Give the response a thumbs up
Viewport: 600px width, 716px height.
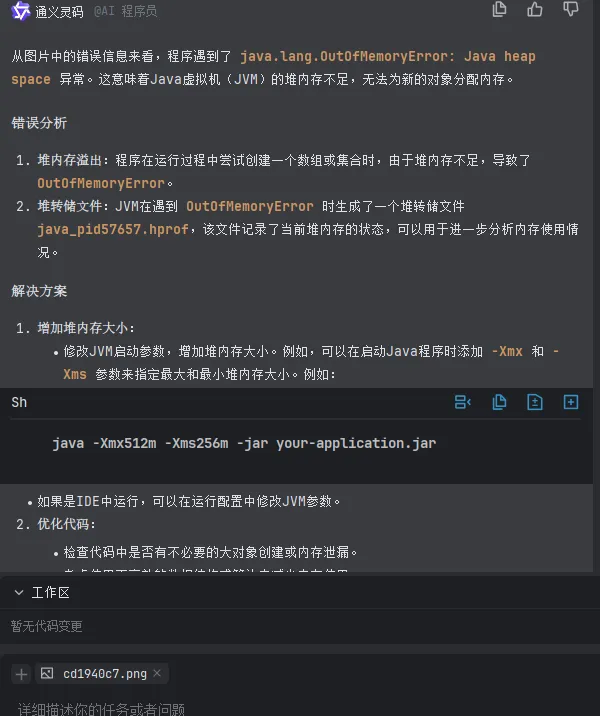click(x=535, y=10)
